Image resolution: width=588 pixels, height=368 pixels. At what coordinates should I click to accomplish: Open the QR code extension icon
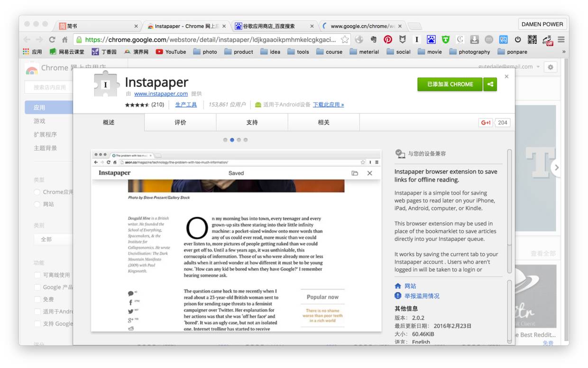click(532, 39)
